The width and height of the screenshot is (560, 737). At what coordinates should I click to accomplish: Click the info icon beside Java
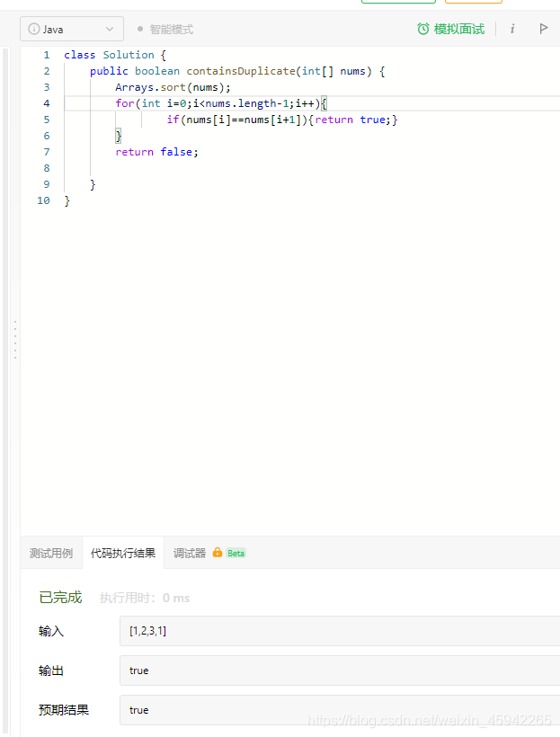click(x=34, y=29)
